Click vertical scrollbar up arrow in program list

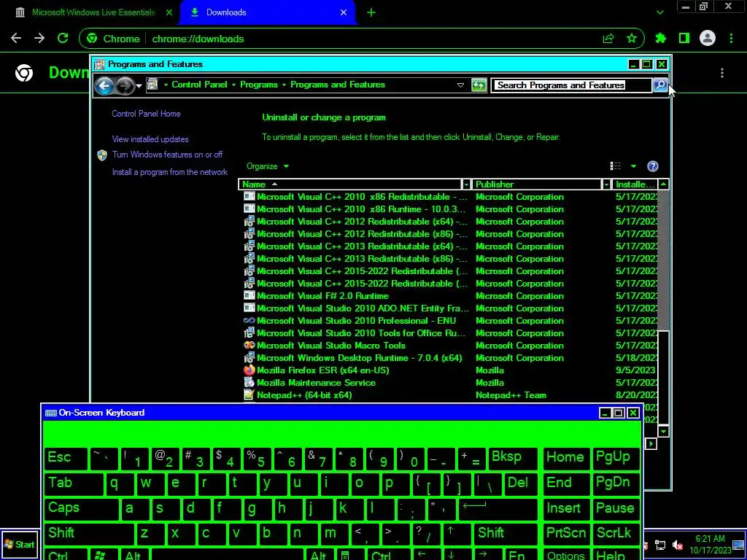point(663,184)
